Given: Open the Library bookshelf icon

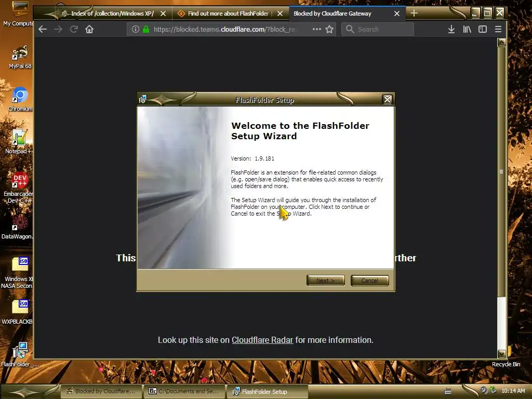Looking at the screenshot, I should [467, 29].
